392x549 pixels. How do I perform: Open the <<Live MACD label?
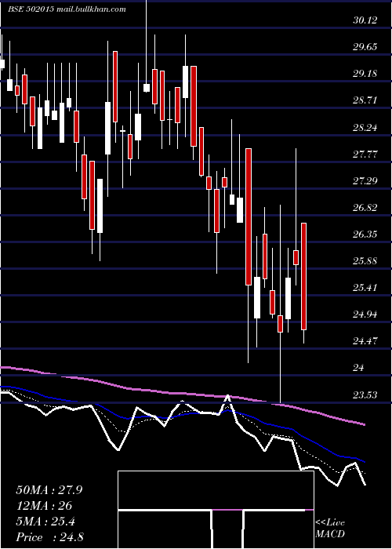pos(330,529)
